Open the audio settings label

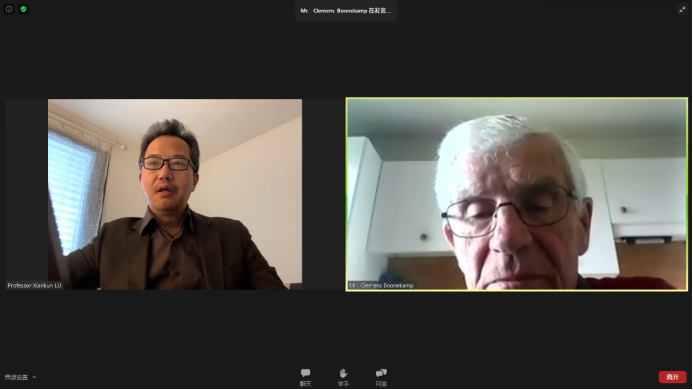(16, 377)
